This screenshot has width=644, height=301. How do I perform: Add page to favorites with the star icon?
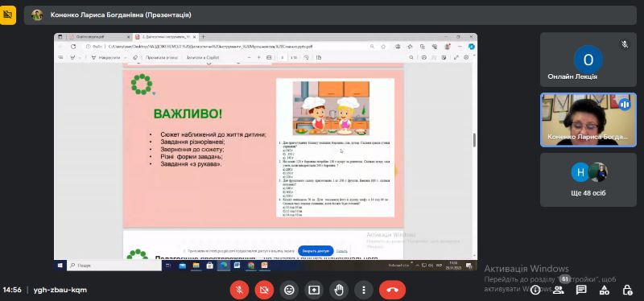pyautogui.click(x=383, y=47)
